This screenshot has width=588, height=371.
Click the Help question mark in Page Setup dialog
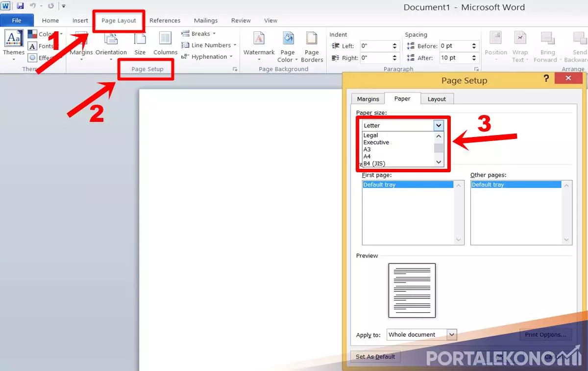[x=546, y=79]
